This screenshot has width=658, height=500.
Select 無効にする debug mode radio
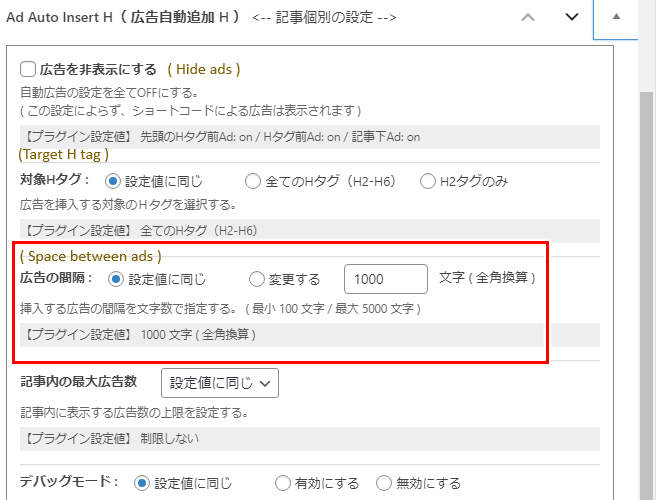click(384, 483)
